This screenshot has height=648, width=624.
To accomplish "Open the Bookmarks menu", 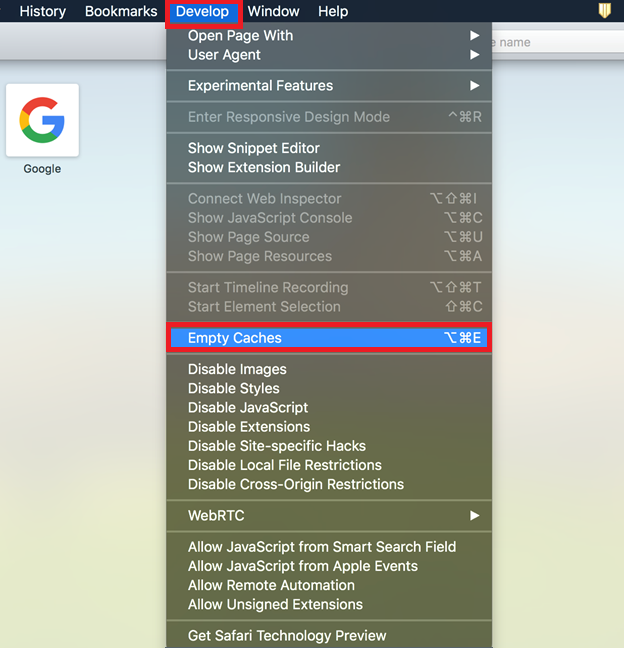I will [x=121, y=11].
